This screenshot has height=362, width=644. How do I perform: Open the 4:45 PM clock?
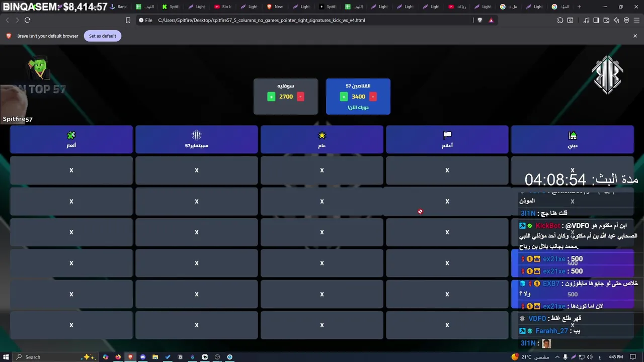615,357
